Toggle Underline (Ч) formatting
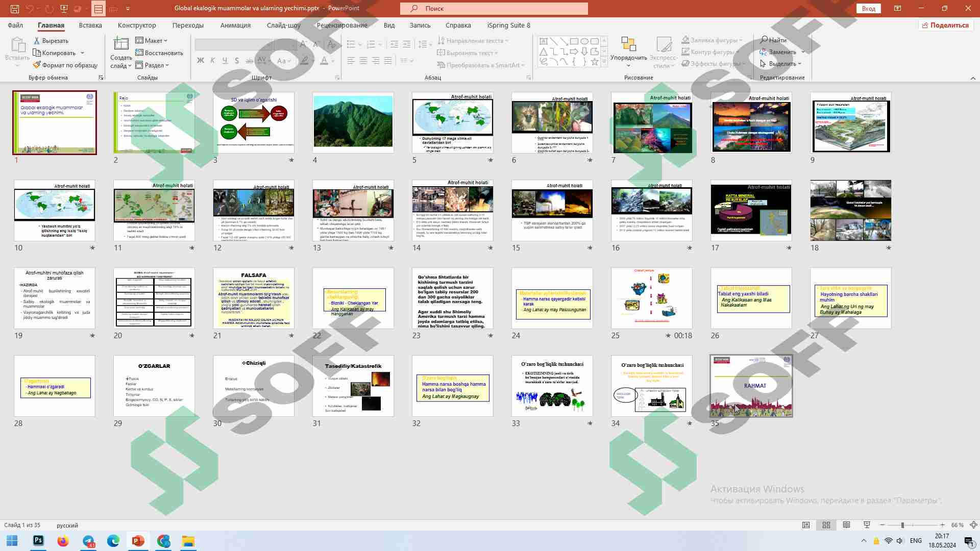The width and height of the screenshot is (980, 551). [225, 61]
